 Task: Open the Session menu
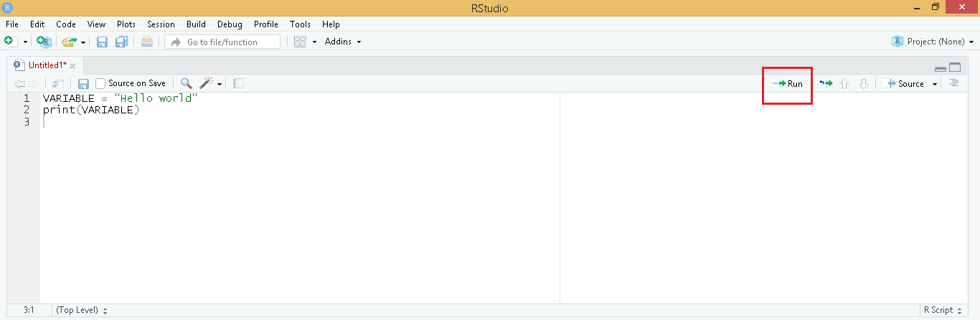(161, 24)
